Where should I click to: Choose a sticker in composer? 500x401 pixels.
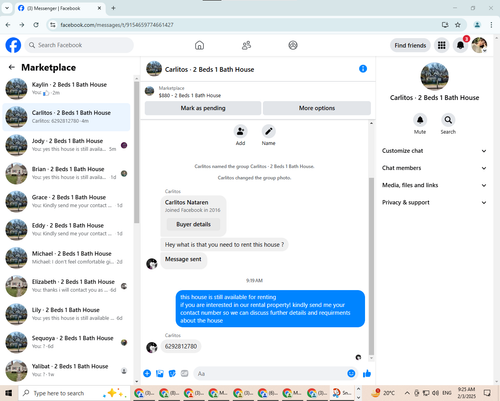[172, 373]
